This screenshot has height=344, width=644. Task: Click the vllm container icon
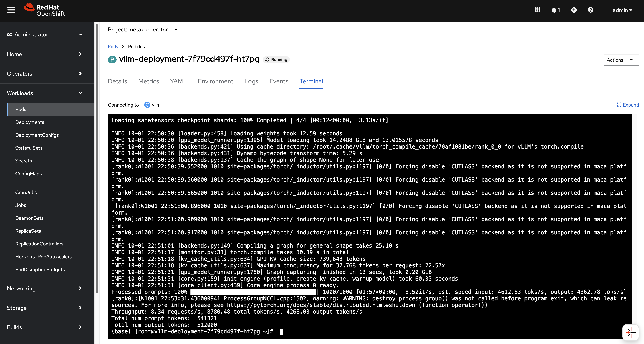coord(147,105)
